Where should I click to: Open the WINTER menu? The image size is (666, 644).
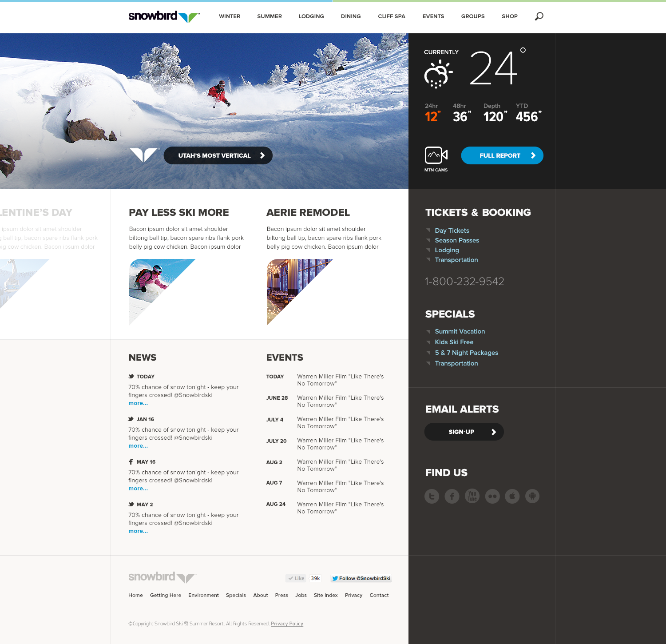230,16
